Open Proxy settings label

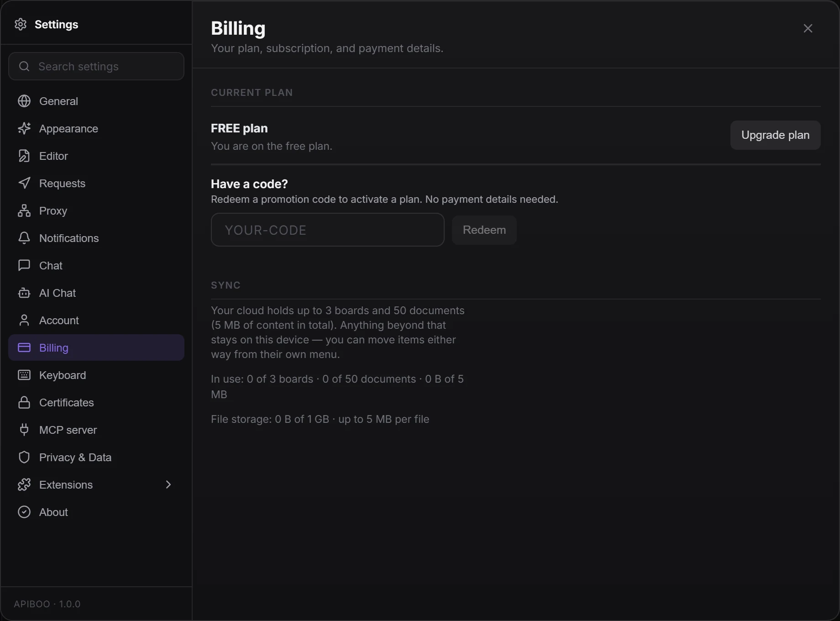tap(53, 211)
